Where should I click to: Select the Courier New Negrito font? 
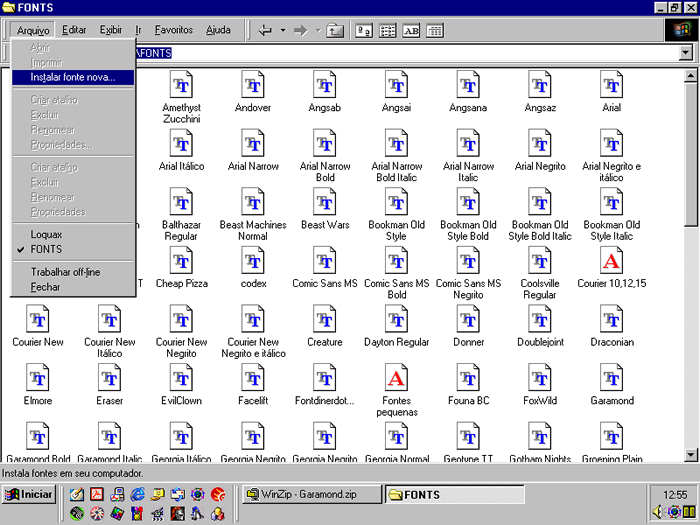181,319
